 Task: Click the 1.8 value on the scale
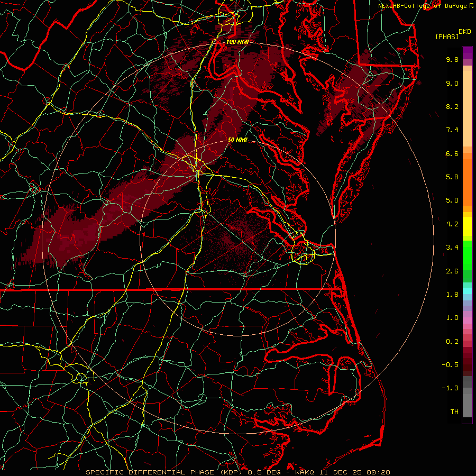[x=452, y=295]
